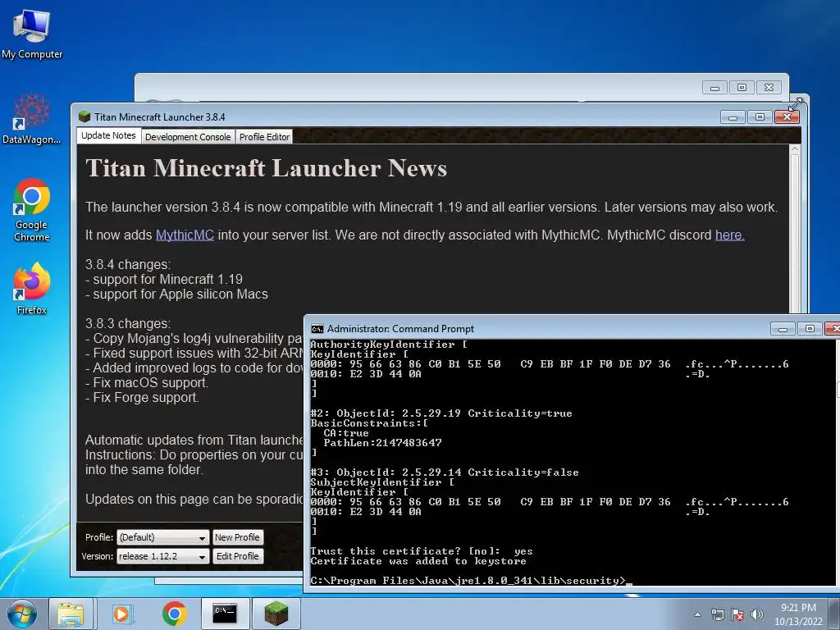Viewport: 840px width, 630px height.
Task: Close the background window behind the launcher
Action: coord(769,87)
